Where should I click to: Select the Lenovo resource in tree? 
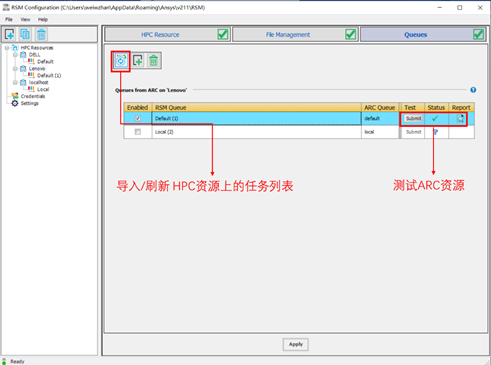[x=37, y=68]
